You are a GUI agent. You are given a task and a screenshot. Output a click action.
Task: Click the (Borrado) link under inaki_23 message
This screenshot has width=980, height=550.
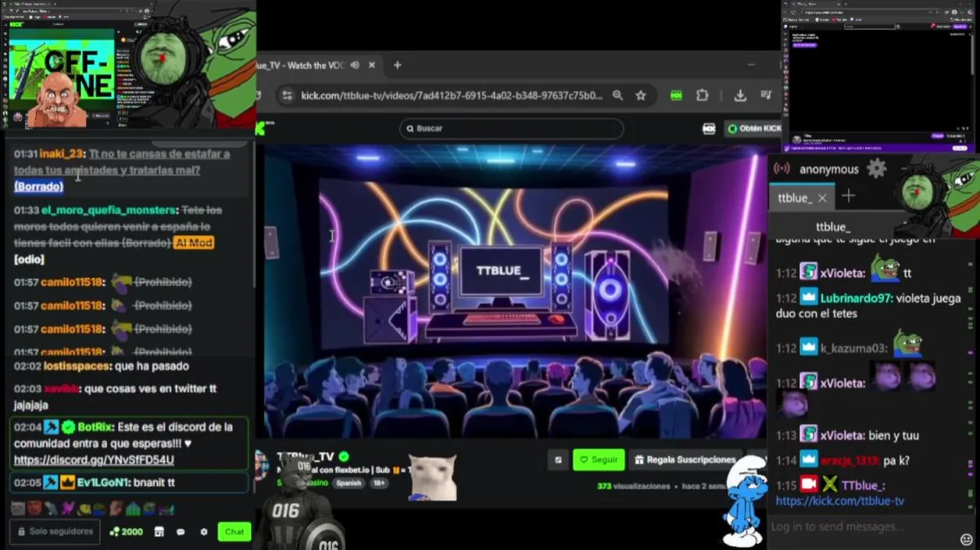point(38,186)
